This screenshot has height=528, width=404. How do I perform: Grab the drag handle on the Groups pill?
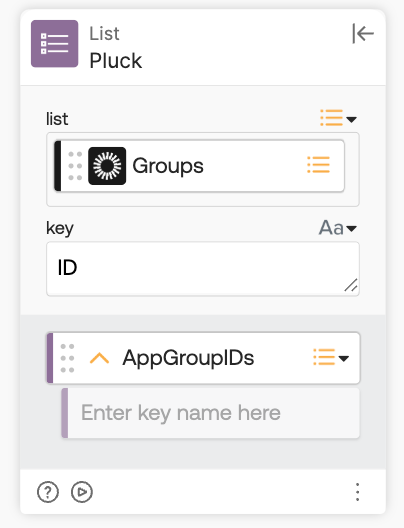point(75,166)
